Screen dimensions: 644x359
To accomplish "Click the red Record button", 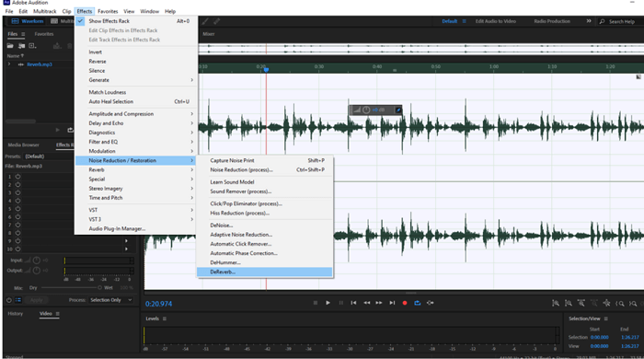I will click(405, 303).
